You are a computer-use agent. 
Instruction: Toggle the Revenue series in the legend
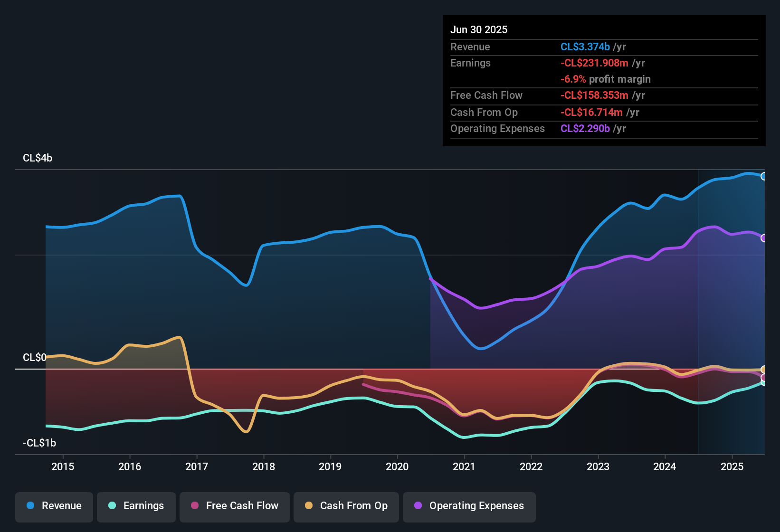point(54,506)
